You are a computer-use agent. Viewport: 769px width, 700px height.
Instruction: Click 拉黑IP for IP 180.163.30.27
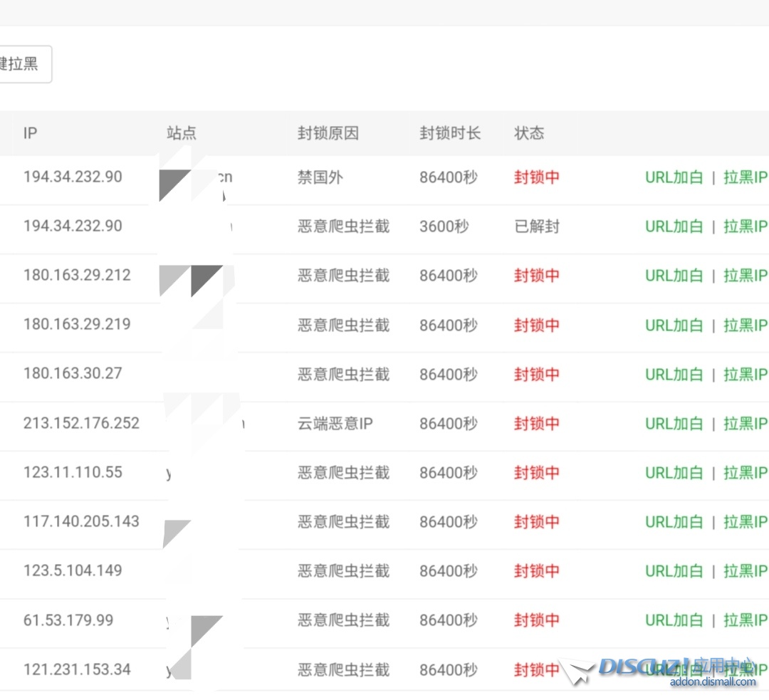tap(746, 375)
